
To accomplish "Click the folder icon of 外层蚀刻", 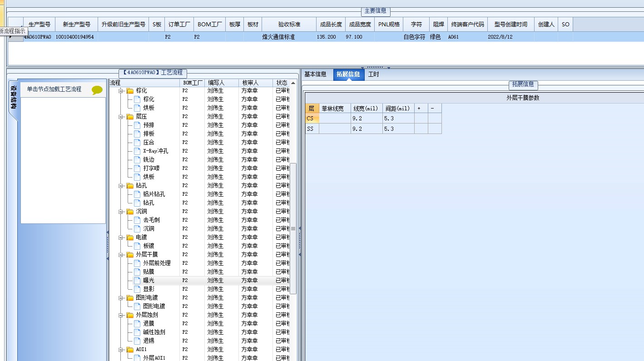I will 130,315.
